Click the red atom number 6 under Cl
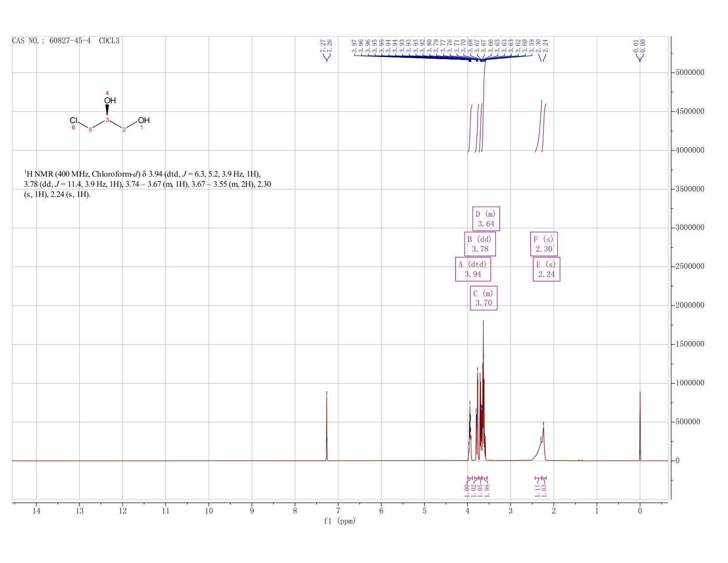Image resolution: width=728 pixels, height=563 pixels. pyautogui.click(x=74, y=128)
